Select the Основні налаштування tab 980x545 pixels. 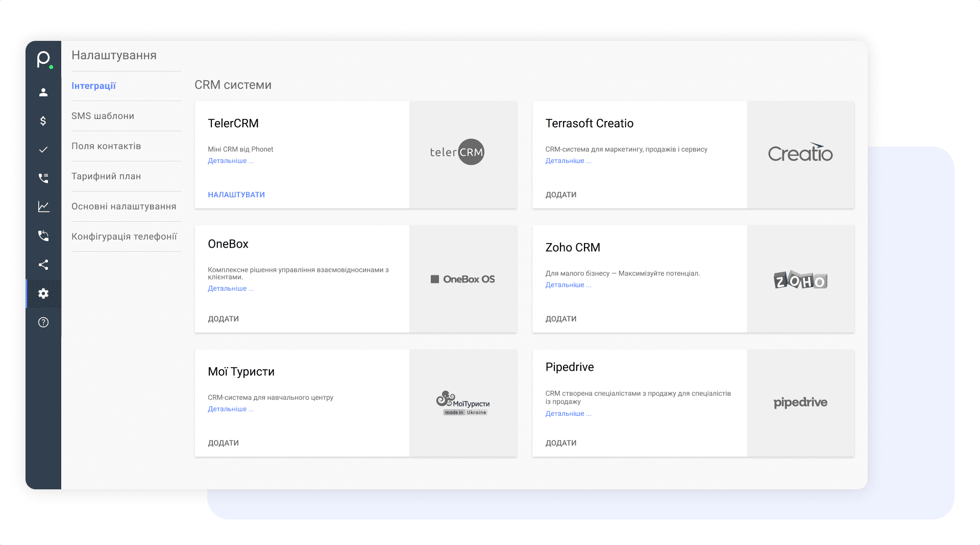pyautogui.click(x=124, y=206)
